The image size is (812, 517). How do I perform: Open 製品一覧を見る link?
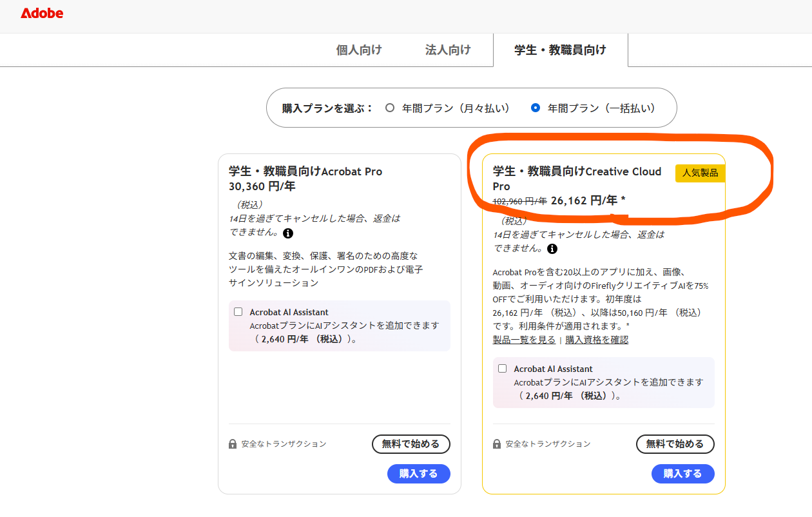[x=524, y=340]
